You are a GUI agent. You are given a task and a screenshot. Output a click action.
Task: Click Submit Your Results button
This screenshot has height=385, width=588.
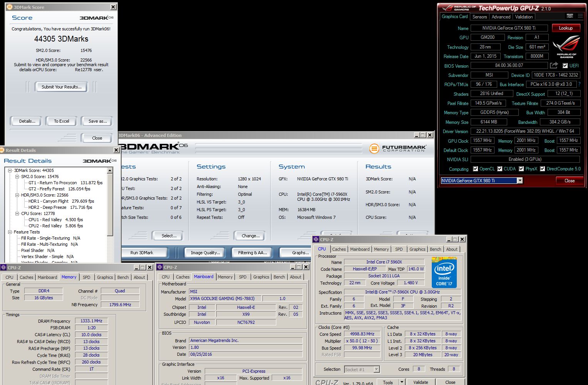(x=62, y=87)
